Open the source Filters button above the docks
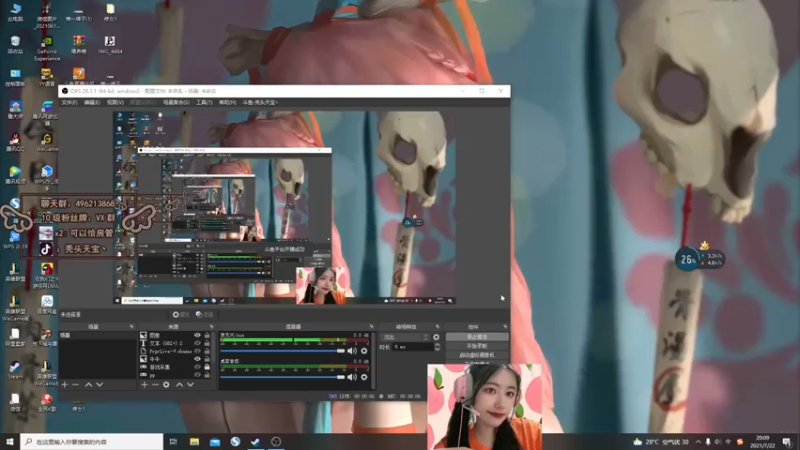 (x=205, y=315)
